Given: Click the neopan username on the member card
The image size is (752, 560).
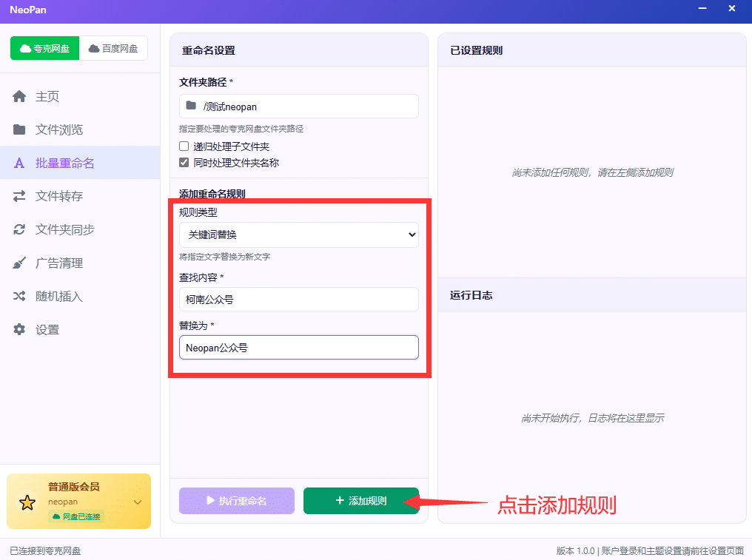Looking at the screenshot, I should point(63,502).
